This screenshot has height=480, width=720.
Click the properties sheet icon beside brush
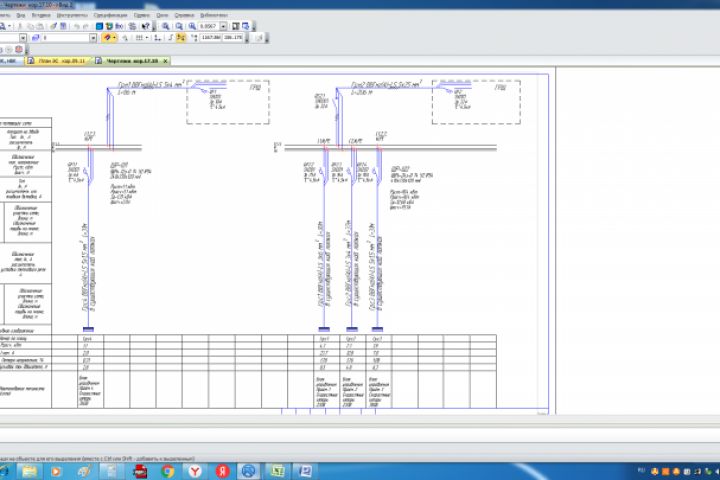click(63, 26)
